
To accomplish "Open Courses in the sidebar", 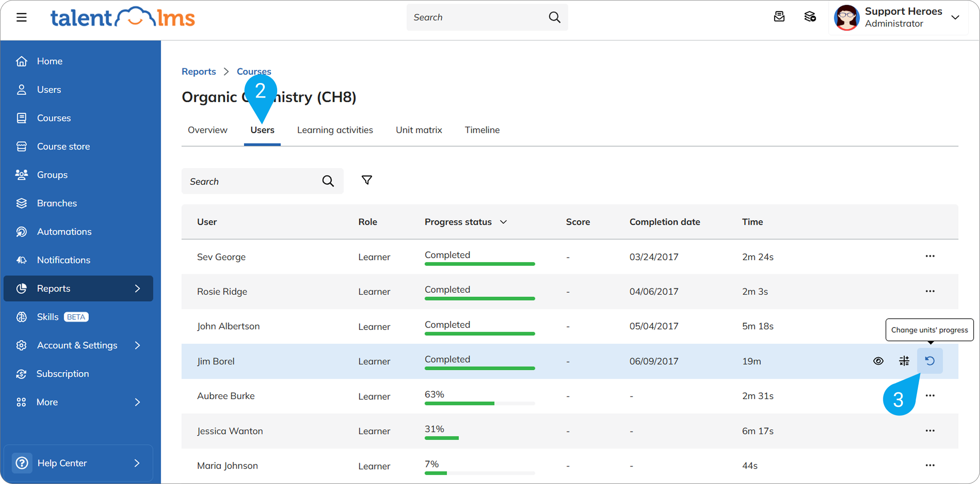I will point(54,118).
